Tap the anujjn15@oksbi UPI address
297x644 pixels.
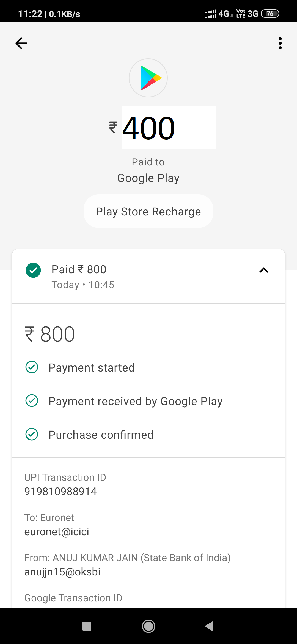point(62,572)
